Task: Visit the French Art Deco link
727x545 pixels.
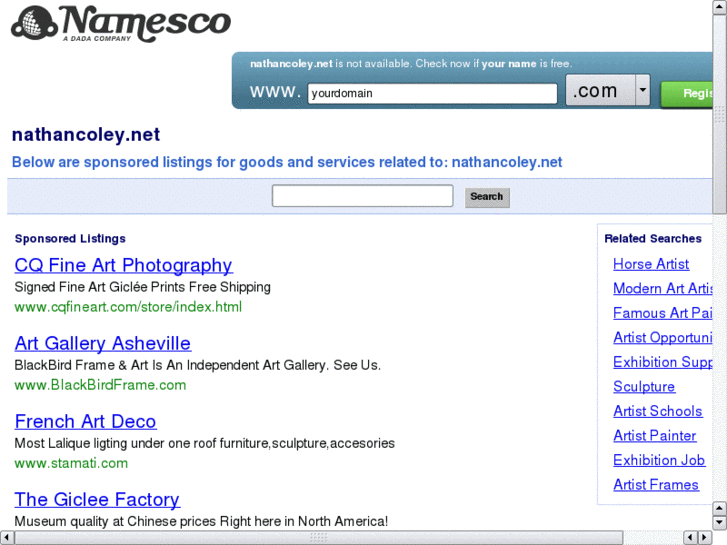Action: 85,421
